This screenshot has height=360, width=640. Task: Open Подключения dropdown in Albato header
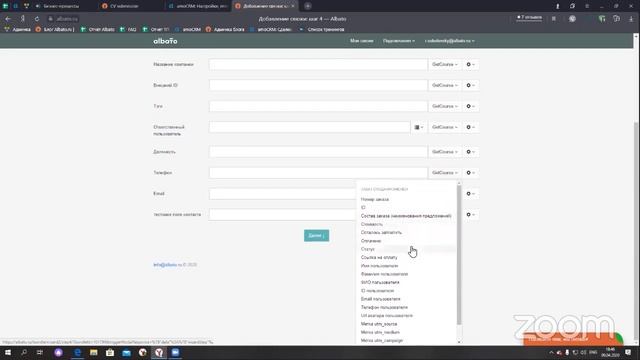[x=398, y=41]
